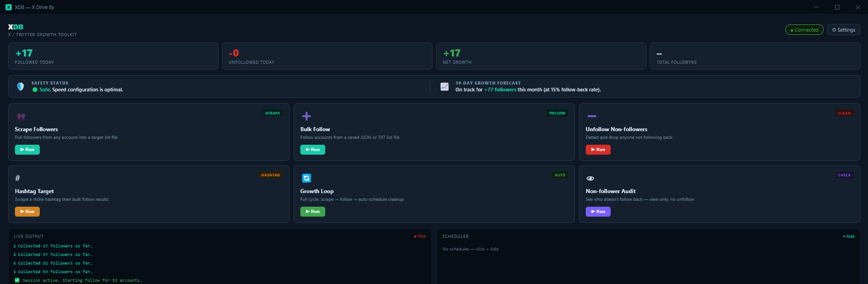Click the Hashtag Target hash icon
Viewport: 868px width, 284px height.
coord(18,178)
